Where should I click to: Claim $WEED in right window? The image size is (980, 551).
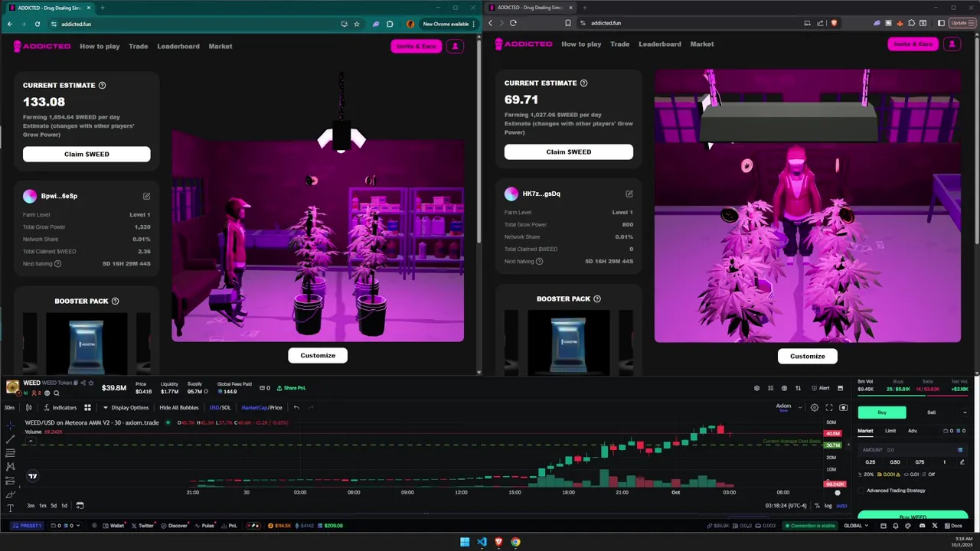569,152
